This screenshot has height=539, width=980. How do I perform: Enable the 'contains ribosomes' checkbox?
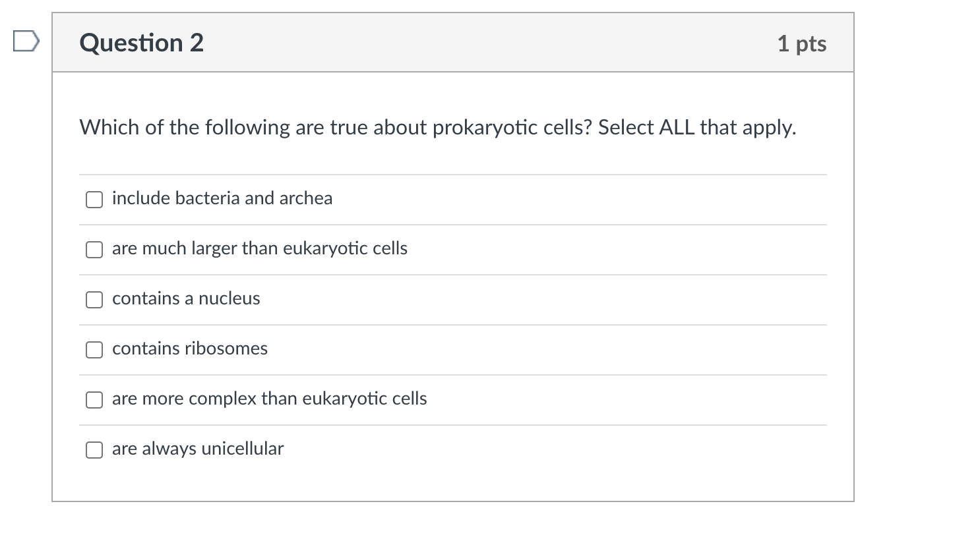(94, 350)
